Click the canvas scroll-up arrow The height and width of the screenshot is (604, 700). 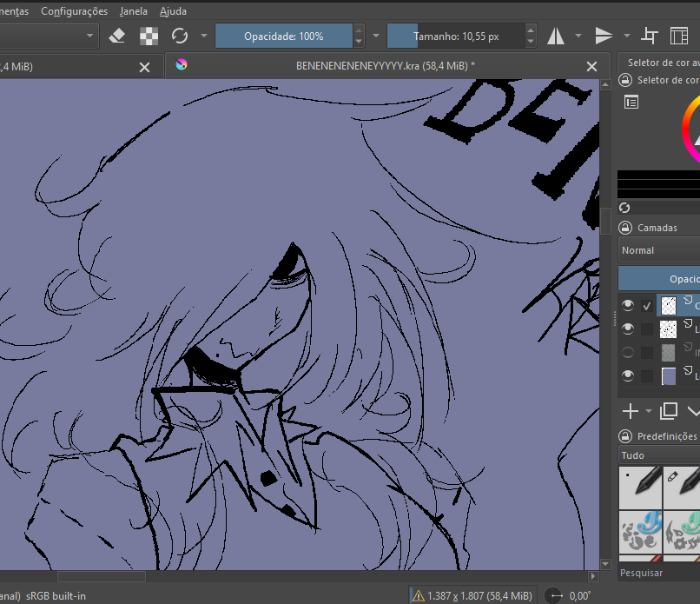click(x=605, y=84)
